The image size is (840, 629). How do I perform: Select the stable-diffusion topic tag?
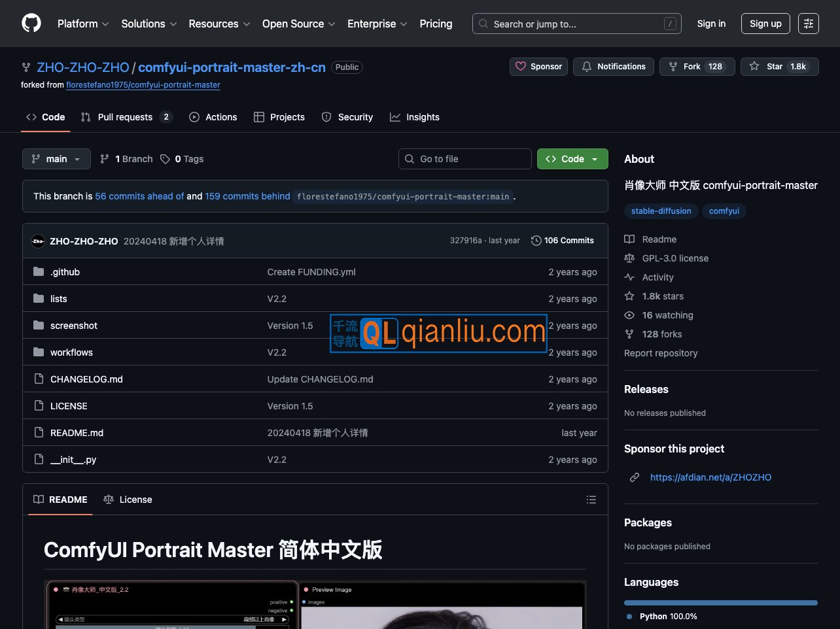661,211
